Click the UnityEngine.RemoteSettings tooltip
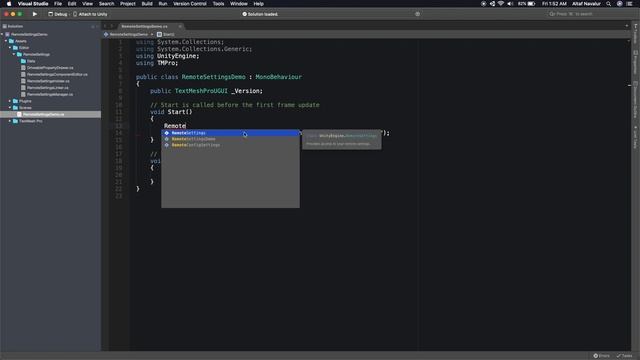The width and height of the screenshot is (640, 360). [x=342, y=140]
